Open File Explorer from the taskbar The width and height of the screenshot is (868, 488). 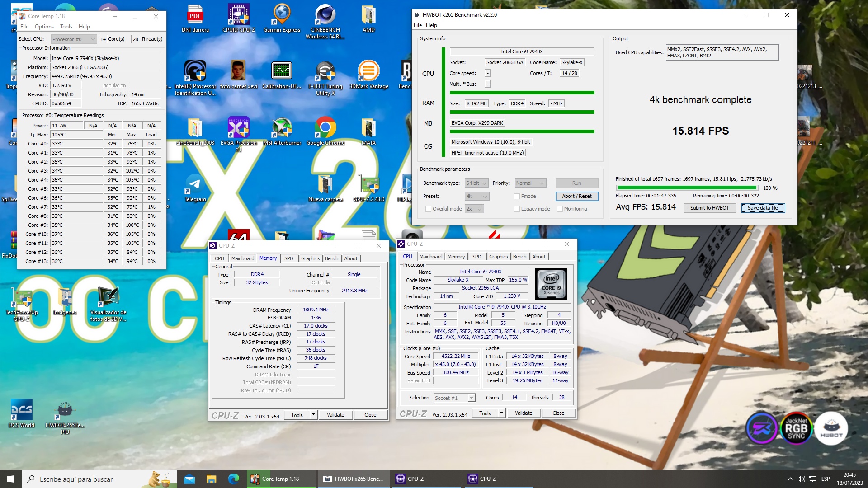point(212,479)
